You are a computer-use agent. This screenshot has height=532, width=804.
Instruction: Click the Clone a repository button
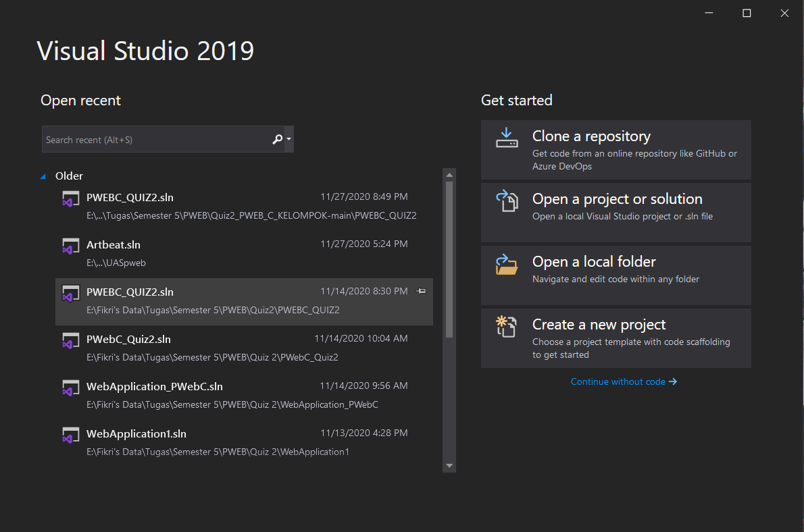(x=615, y=150)
